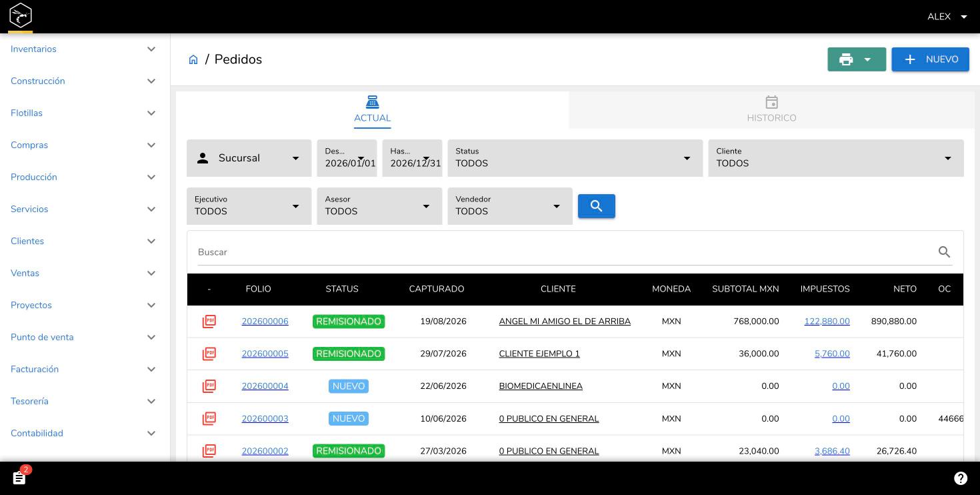Open PDF icon for folio 202600004
The width and height of the screenshot is (980, 495).
point(209,386)
